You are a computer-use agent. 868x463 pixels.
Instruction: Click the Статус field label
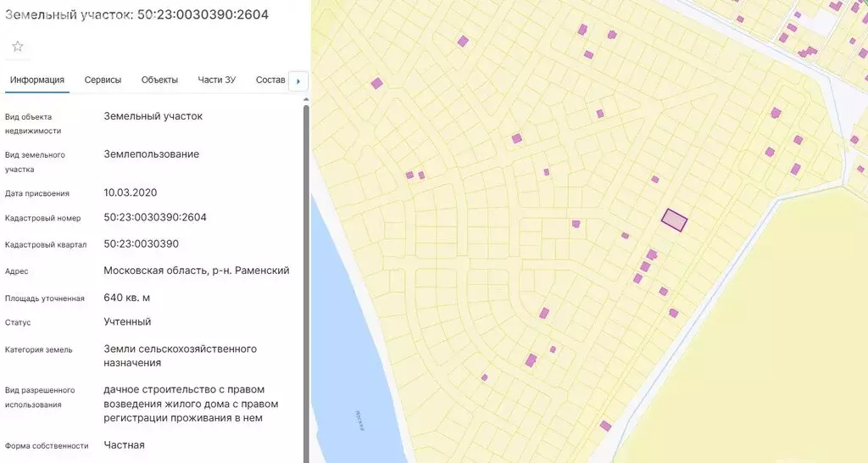(x=18, y=322)
